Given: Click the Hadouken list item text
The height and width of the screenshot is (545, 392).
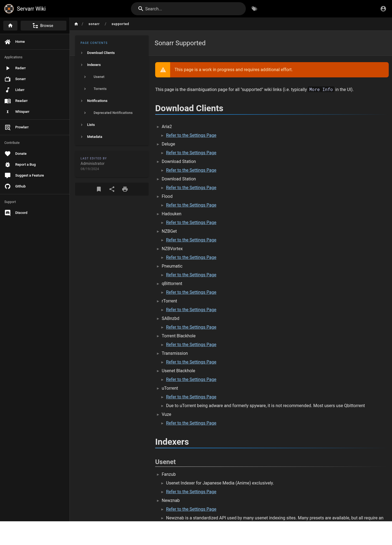Looking at the screenshot, I should tap(171, 214).
